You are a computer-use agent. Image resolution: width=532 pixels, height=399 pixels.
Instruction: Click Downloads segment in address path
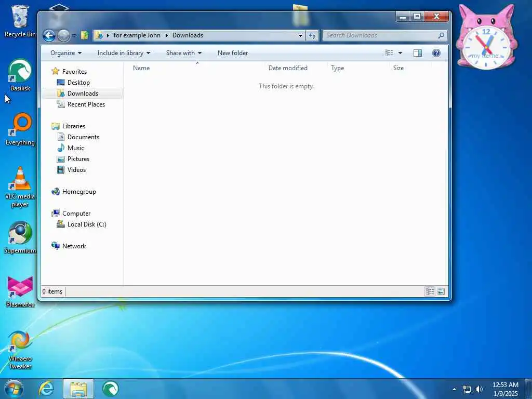click(188, 35)
